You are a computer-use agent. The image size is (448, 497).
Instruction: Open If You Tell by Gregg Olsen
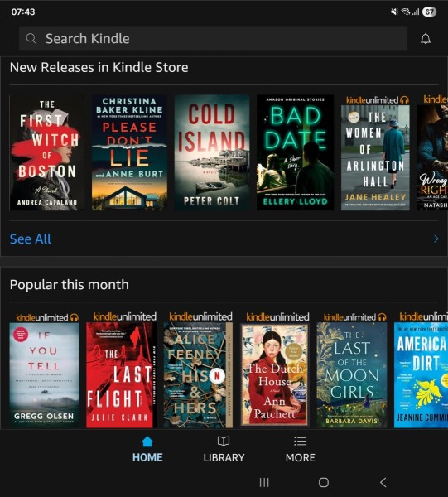(x=45, y=375)
